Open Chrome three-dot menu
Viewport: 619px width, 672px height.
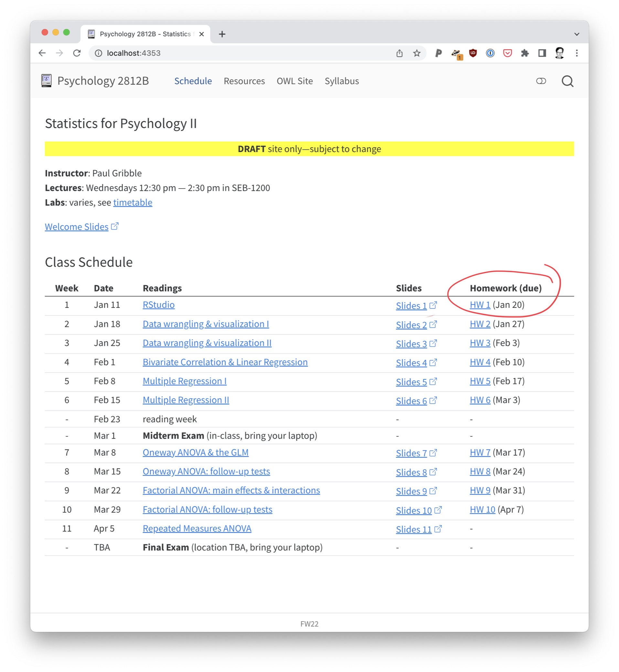click(576, 53)
